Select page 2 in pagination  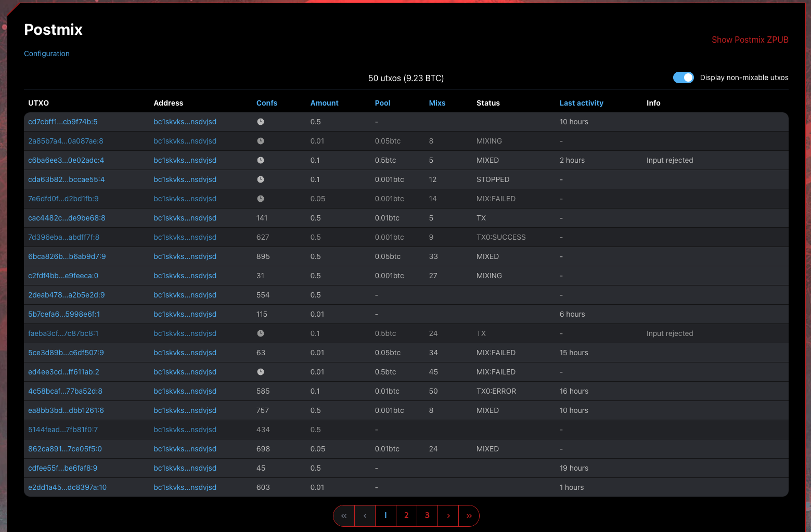406,516
